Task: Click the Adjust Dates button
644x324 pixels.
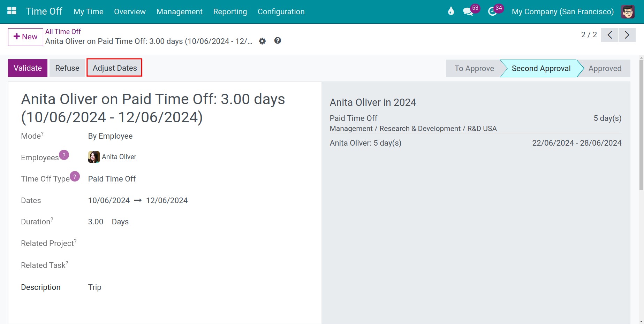Action: (115, 68)
